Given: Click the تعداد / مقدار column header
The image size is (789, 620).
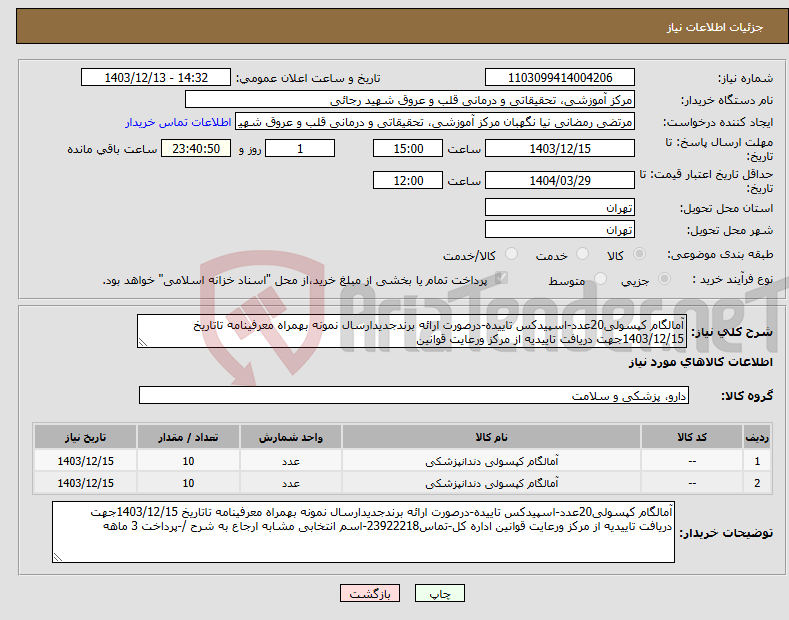Looking at the screenshot, I should 188,437.
